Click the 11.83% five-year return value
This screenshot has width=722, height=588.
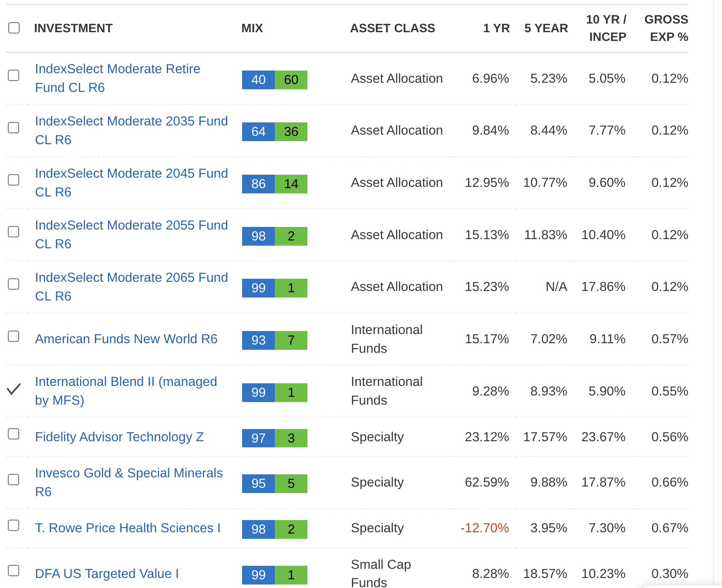click(546, 235)
